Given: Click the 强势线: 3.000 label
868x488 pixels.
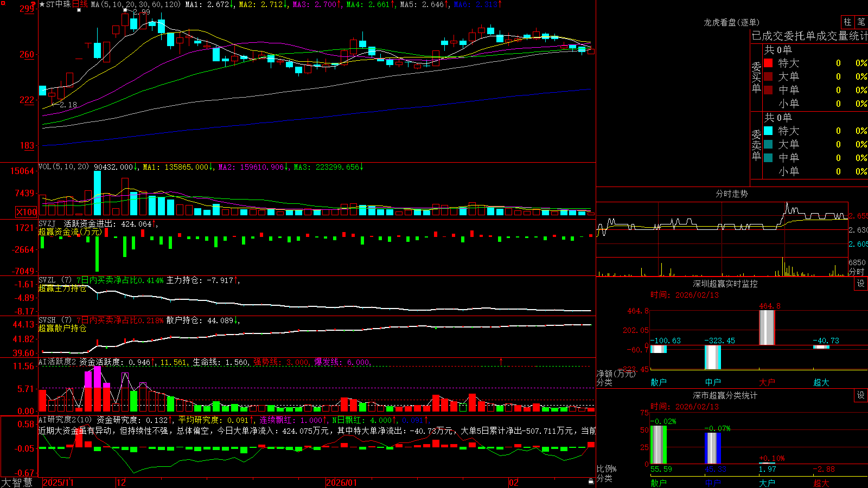Looking at the screenshot, I should (282, 362).
